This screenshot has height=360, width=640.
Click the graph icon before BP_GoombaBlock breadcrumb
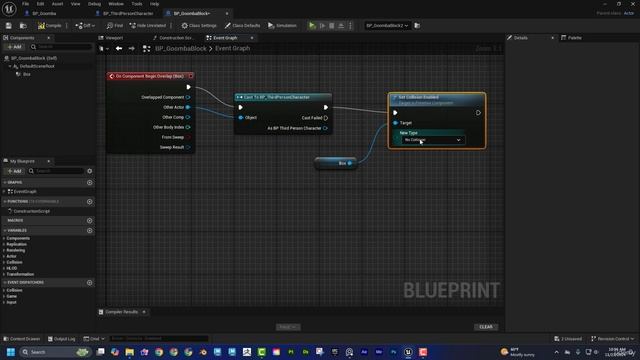pos(147,49)
